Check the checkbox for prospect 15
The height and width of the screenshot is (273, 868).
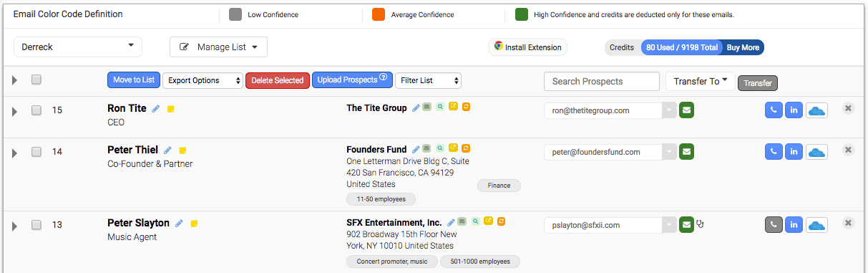tap(36, 110)
